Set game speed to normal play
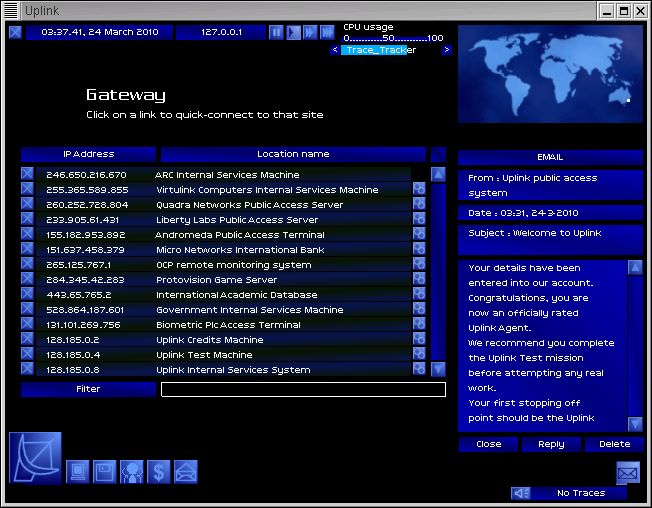 point(293,32)
